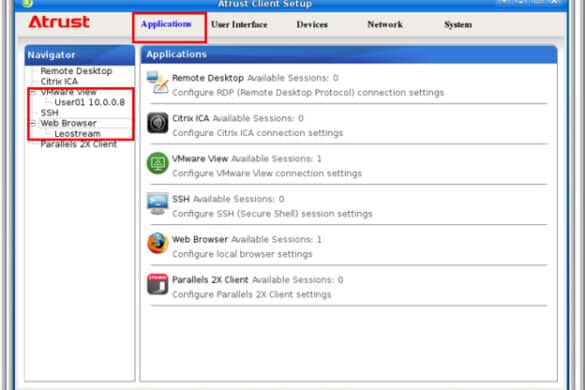Select VMware View in the Navigator tree
Screen dimensions: 585x390
pos(68,92)
